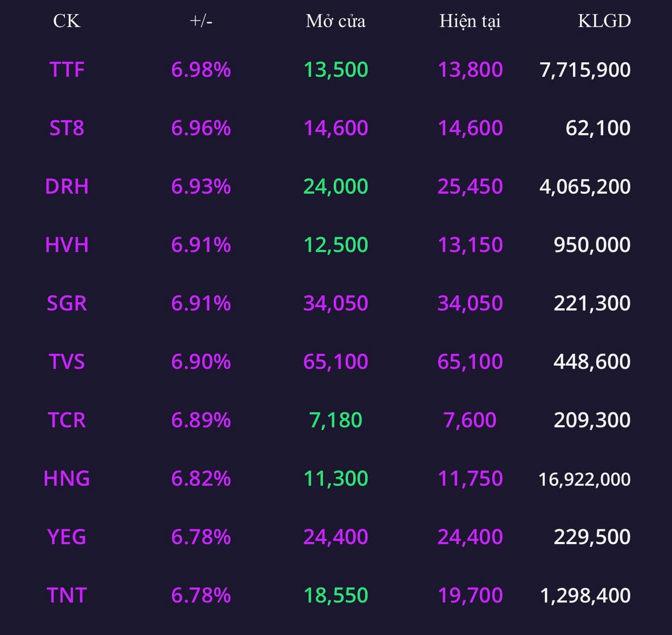Select the YEG stock ticker

(66, 537)
